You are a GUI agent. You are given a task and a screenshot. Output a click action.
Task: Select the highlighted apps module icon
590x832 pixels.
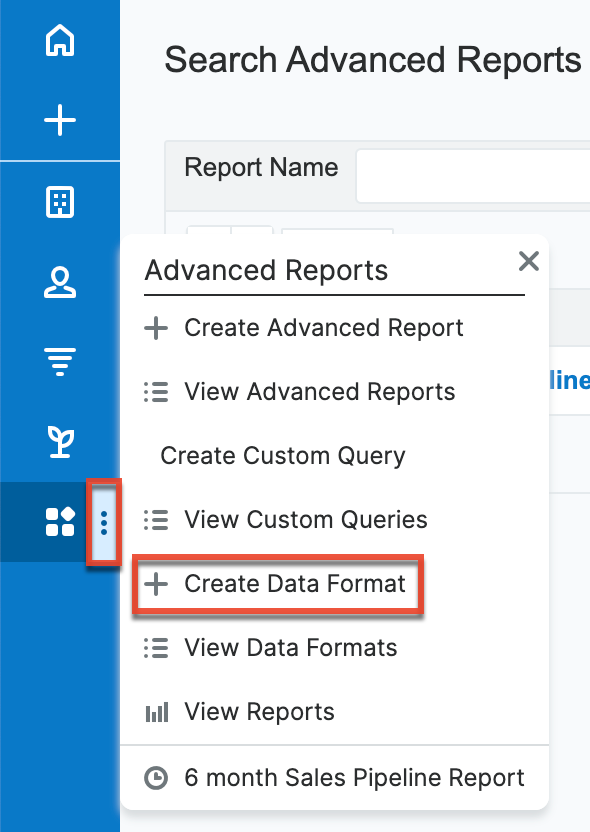click(x=60, y=521)
